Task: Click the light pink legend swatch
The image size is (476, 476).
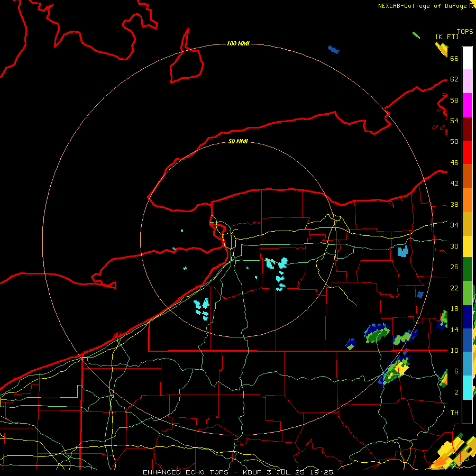Action: click(x=467, y=81)
